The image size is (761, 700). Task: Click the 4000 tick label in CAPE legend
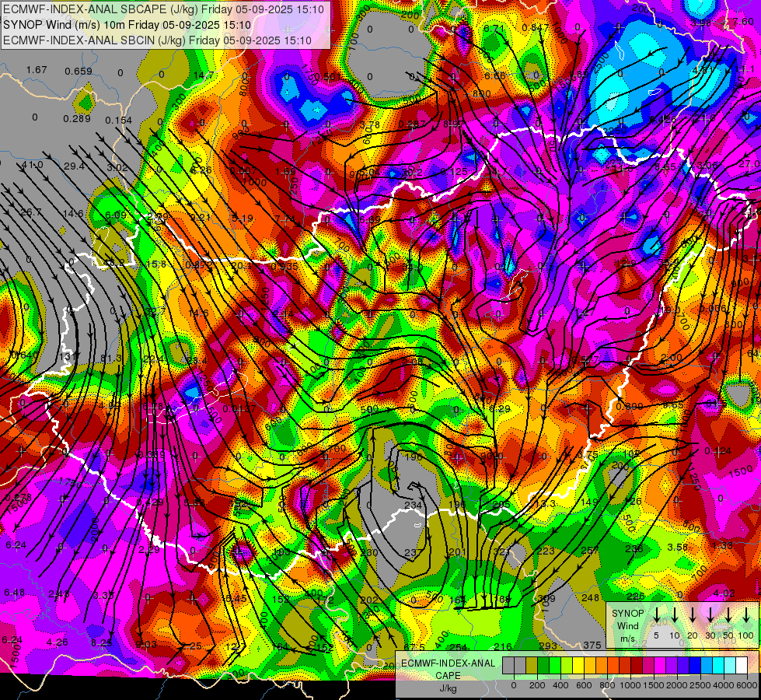(x=724, y=685)
